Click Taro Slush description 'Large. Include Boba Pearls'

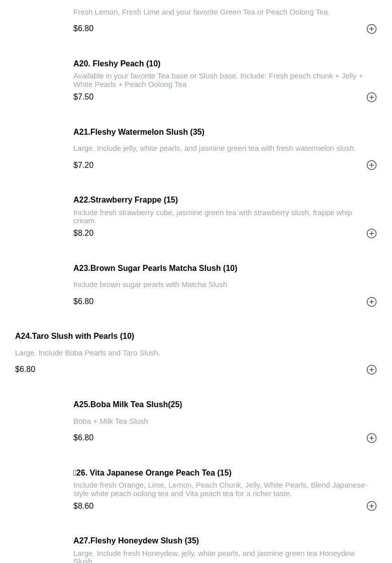coord(87,353)
